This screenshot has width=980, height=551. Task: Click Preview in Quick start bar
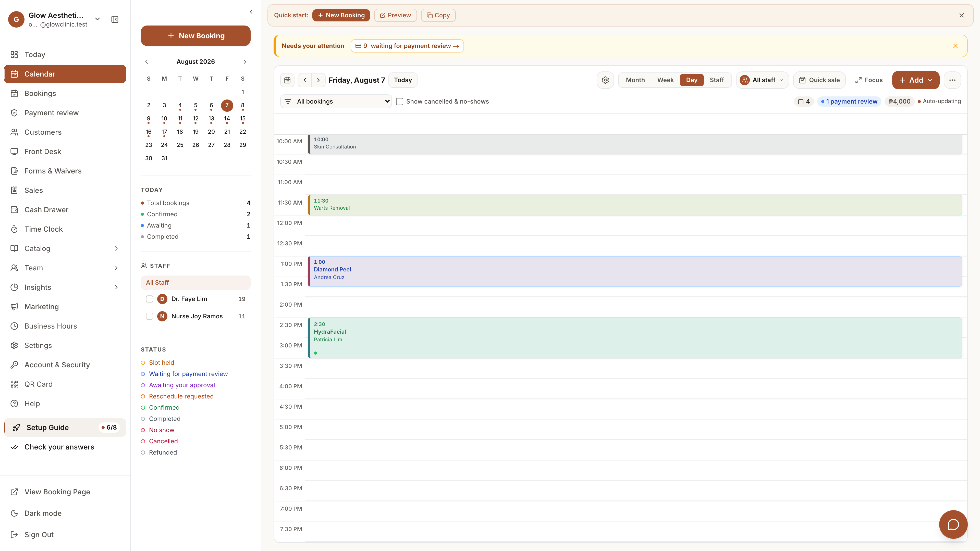click(395, 15)
